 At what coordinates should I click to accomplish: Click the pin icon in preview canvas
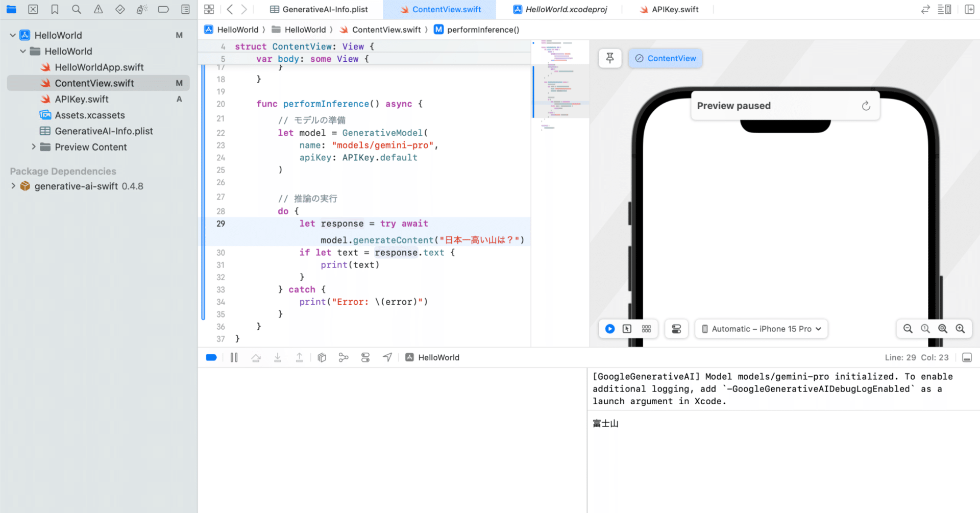click(x=609, y=58)
